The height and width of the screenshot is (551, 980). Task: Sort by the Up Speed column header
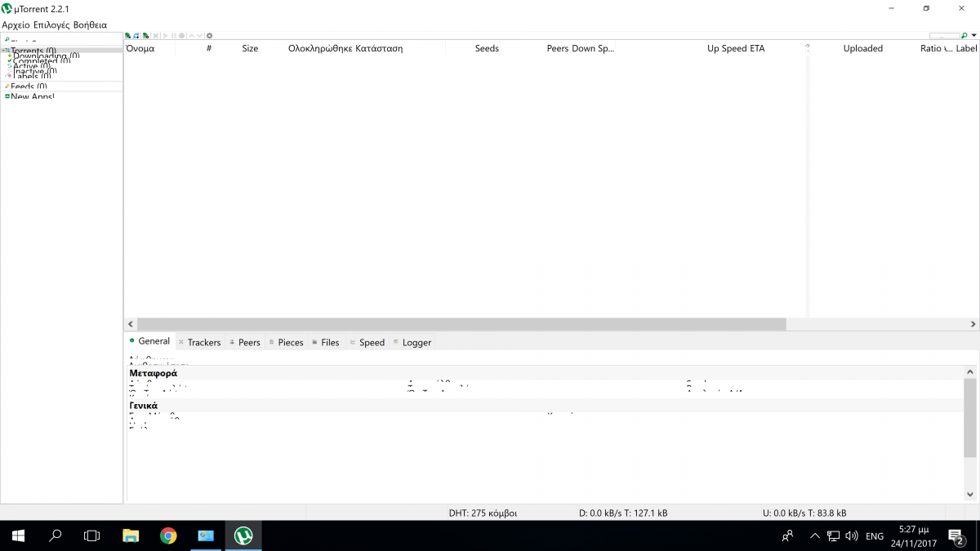[x=727, y=48]
